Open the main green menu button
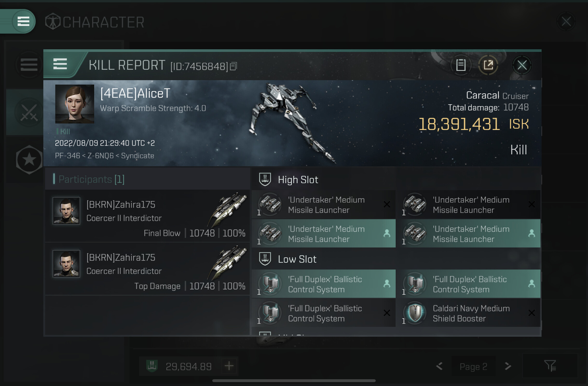The width and height of the screenshot is (588, 386). (x=23, y=21)
